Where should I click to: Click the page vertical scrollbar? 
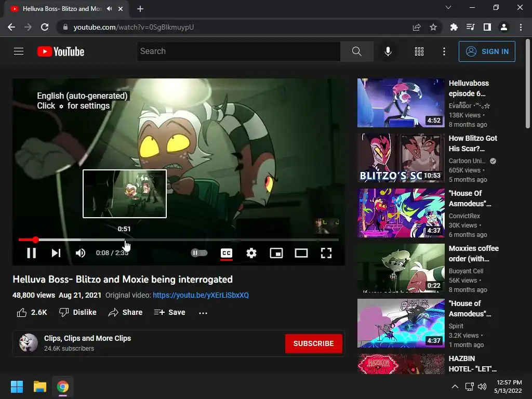pos(528,84)
